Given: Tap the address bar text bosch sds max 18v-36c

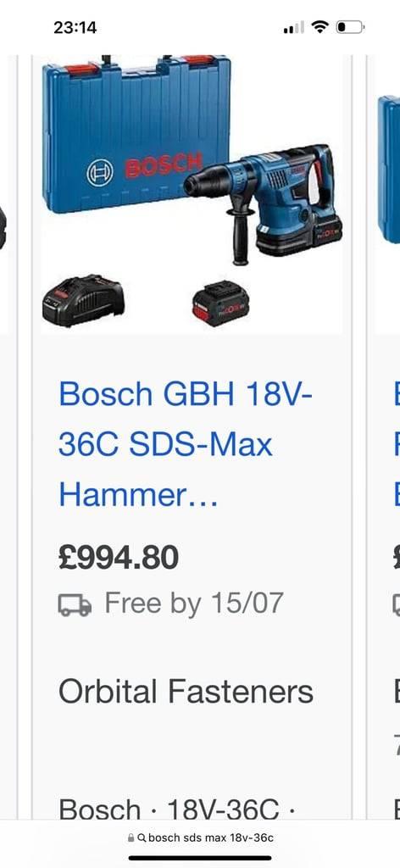Looking at the screenshot, I should (211, 838).
